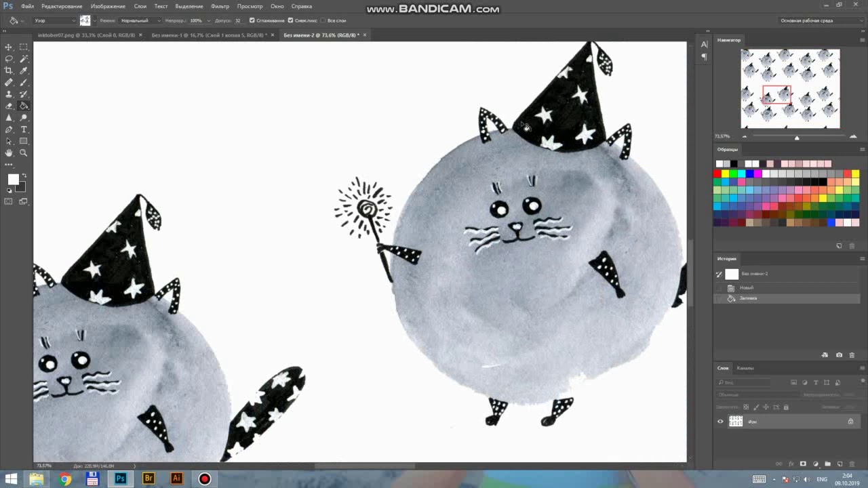Select the Clone Stamp tool
The height and width of the screenshot is (488, 868).
(x=9, y=94)
